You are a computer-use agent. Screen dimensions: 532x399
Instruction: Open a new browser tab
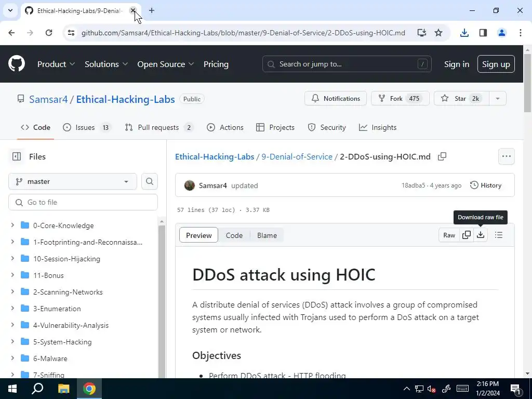click(x=152, y=10)
